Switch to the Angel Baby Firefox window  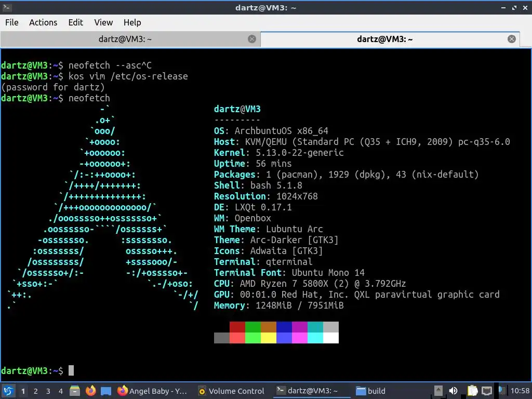(x=152, y=391)
